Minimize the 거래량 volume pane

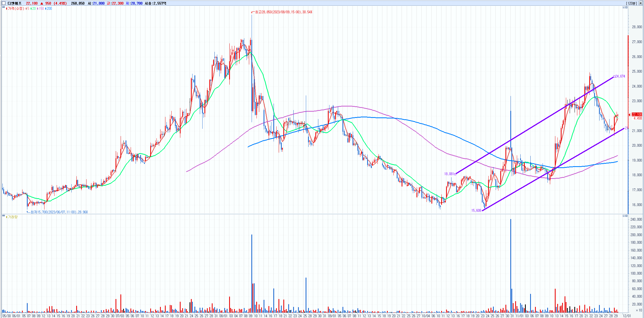tap(623, 216)
